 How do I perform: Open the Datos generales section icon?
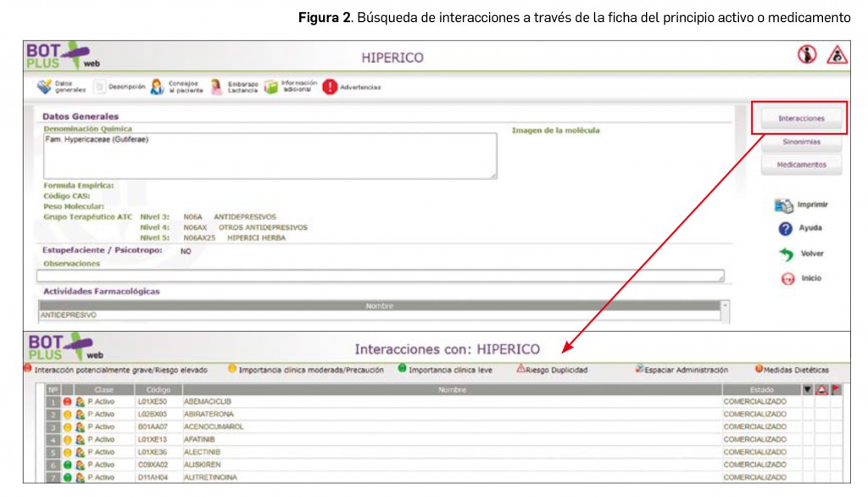(x=45, y=87)
